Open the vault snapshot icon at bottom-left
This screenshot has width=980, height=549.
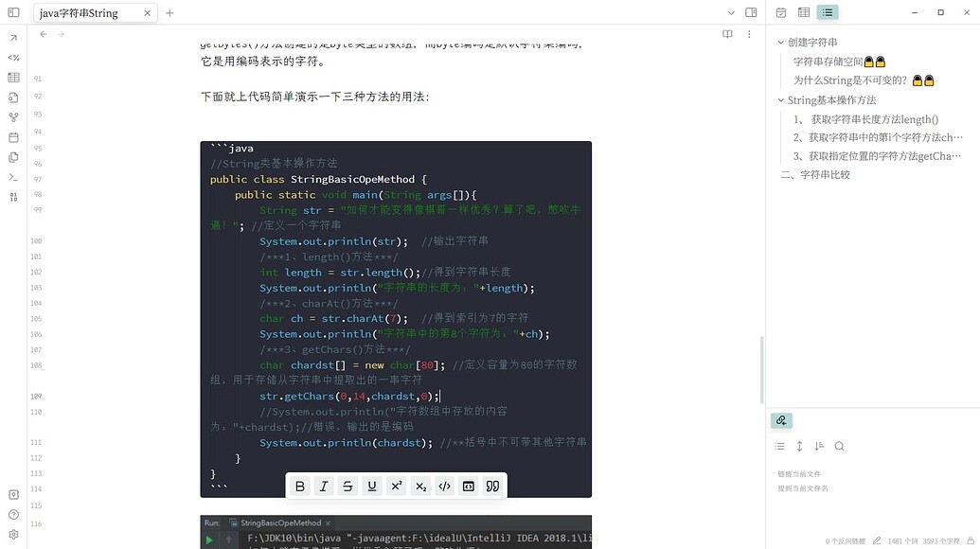(13, 495)
